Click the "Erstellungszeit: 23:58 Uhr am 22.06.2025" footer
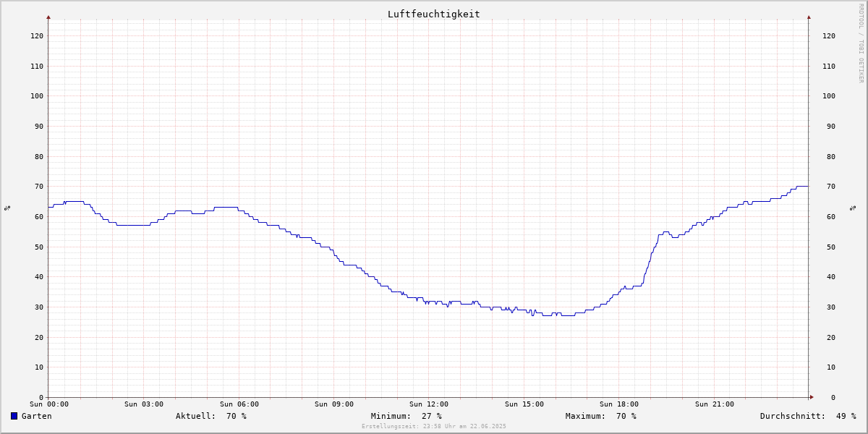The image size is (868, 434). click(x=434, y=426)
